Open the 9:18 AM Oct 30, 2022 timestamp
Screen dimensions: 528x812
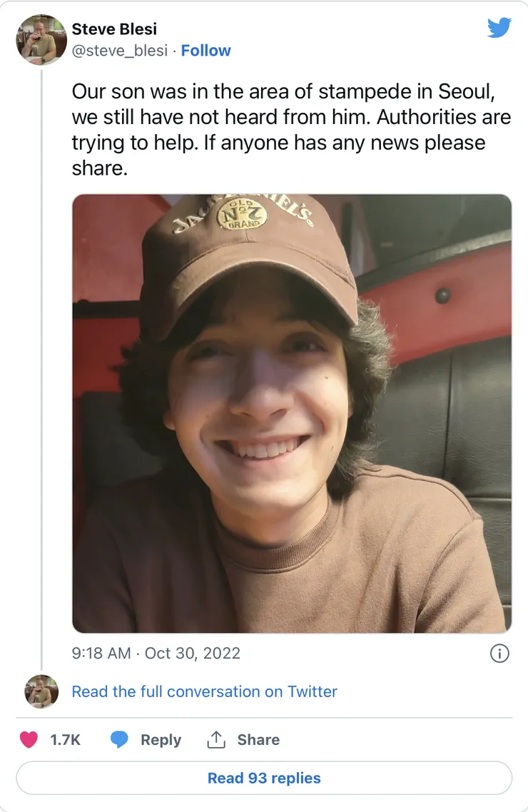point(156,653)
